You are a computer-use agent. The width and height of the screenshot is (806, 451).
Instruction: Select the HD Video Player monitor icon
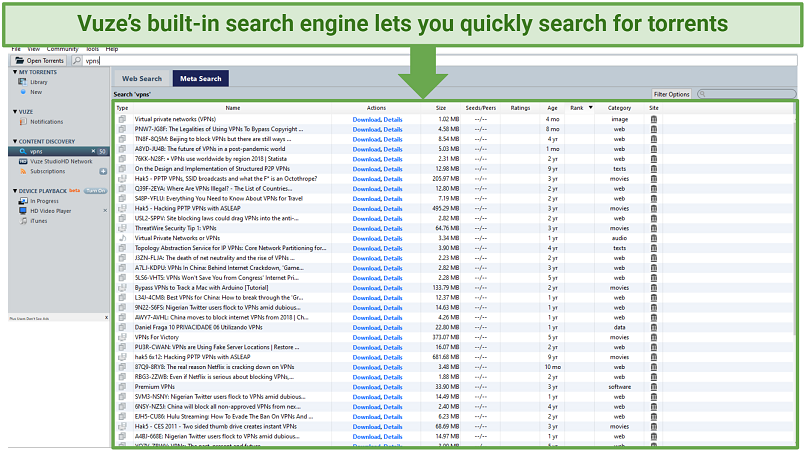pyautogui.click(x=23, y=211)
